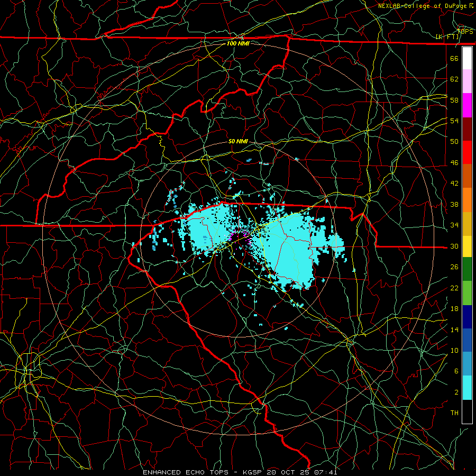Click the gold 38 kft legend swatch
Screen dimensions: 476x476
467,223
